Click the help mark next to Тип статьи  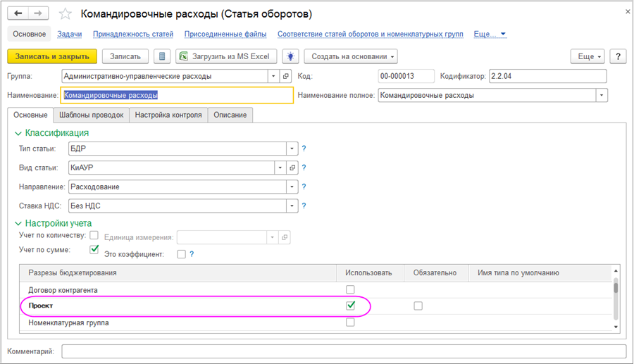click(304, 149)
